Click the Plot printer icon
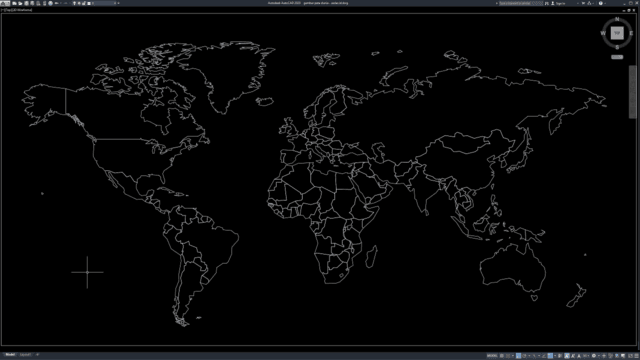Viewport: 640px width, 360px height. (x=51, y=3)
